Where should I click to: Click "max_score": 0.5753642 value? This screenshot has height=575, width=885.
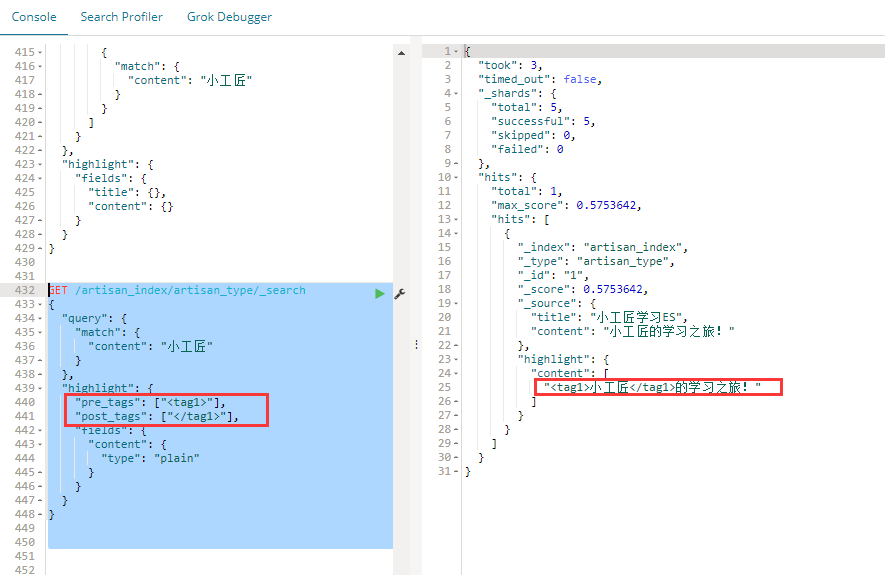(606, 205)
